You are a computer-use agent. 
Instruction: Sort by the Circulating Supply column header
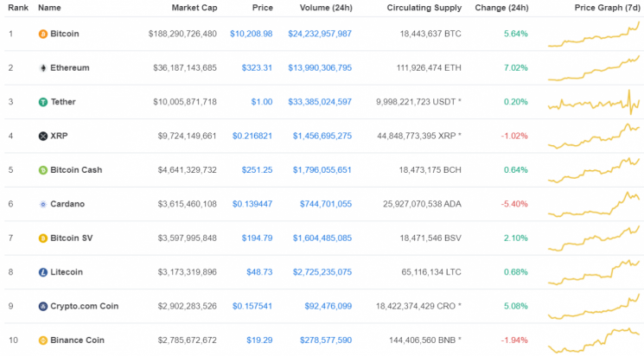[x=424, y=8]
